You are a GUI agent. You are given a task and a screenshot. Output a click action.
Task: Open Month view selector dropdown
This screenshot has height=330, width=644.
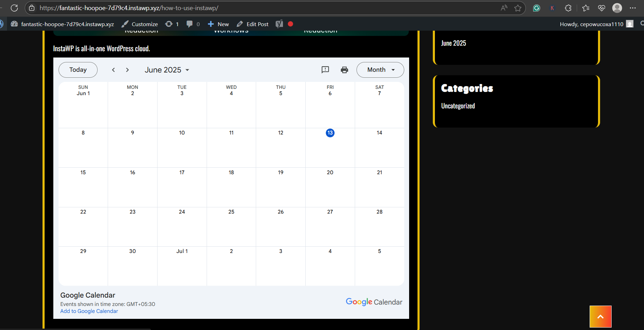[x=380, y=70]
